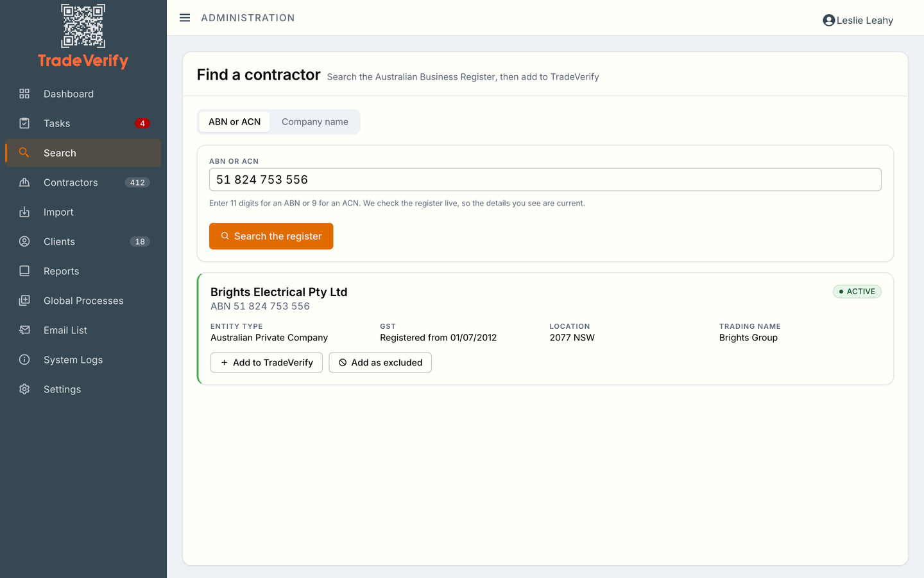The height and width of the screenshot is (578, 924).
Task: Click the Tasks badge showing 4
Action: [142, 123]
